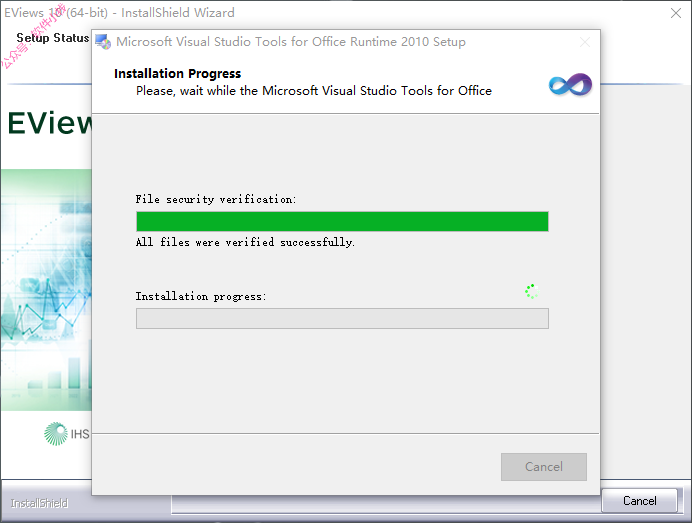
Task: Click the InstallShield brand label
Action: tap(39, 503)
